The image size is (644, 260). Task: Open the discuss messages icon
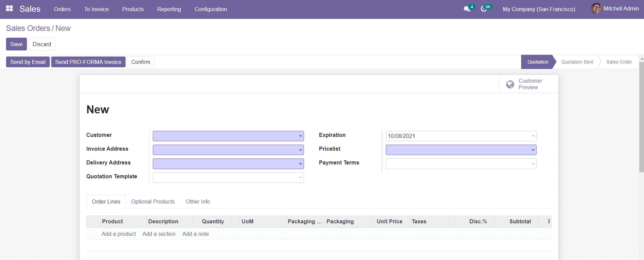click(x=467, y=9)
